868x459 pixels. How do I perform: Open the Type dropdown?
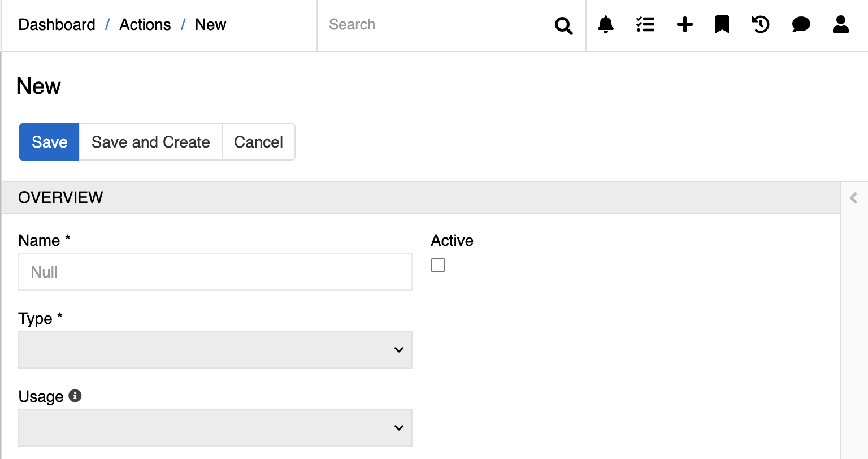pyautogui.click(x=215, y=350)
